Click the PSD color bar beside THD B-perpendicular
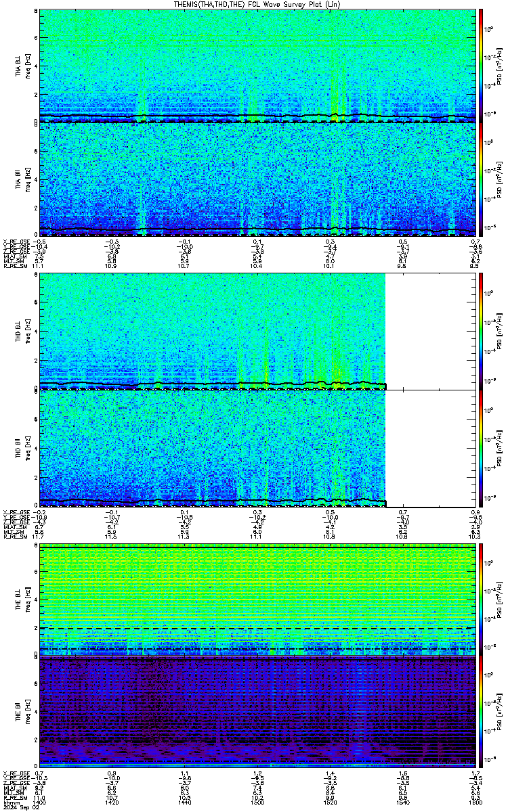This screenshot has height=812, width=508. [481, 332]
